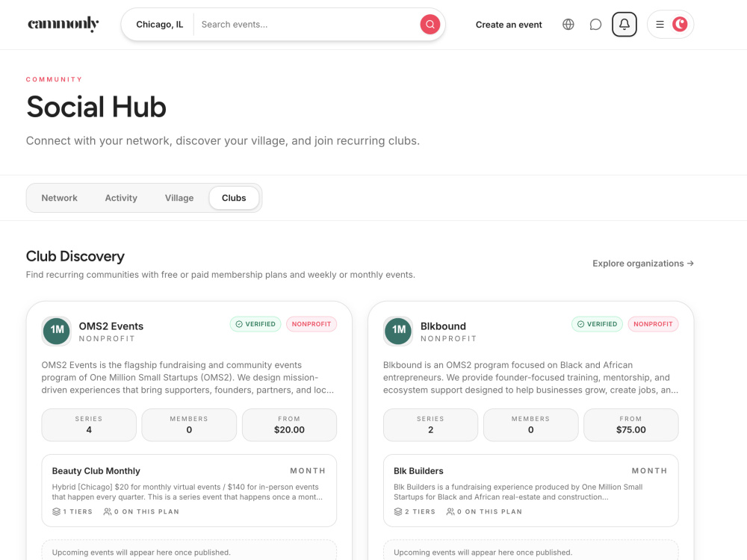Switch to the Network tab

pos(59,198)
